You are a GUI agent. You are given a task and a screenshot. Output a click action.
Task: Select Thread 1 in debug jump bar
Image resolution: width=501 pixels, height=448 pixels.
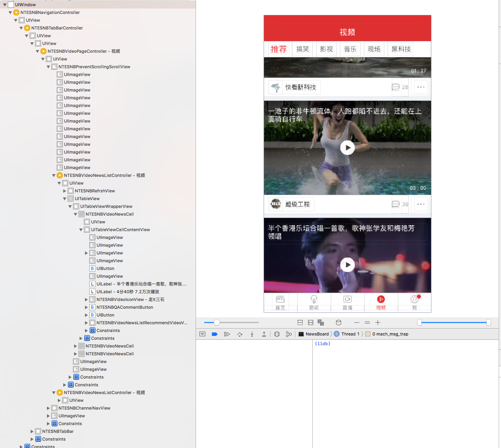[347, 334]
